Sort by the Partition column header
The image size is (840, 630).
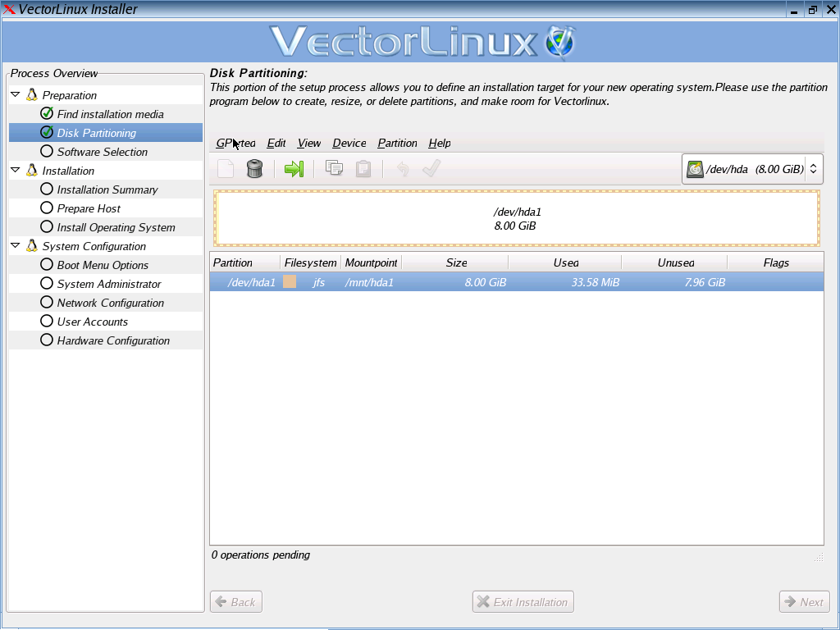pos(244,262)
